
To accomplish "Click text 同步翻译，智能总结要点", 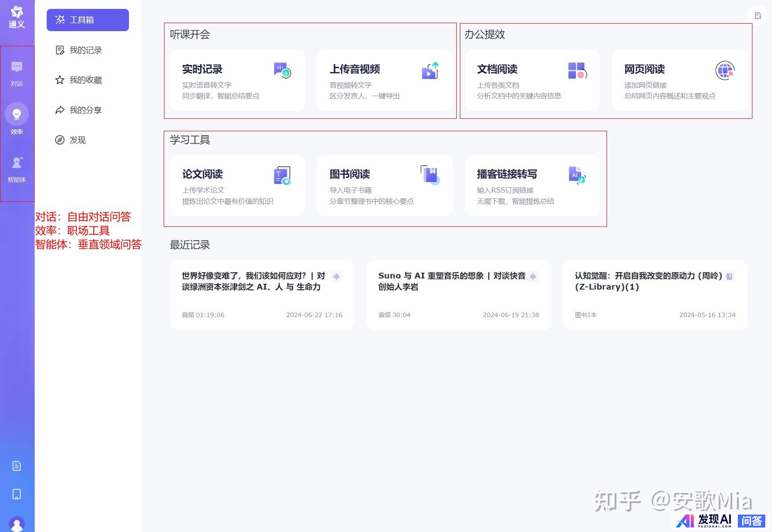I will (221, 96).
